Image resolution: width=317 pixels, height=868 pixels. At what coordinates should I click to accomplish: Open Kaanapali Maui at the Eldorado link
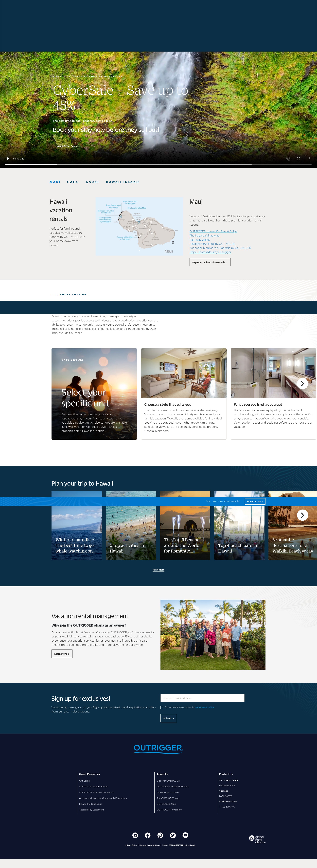click(220, 248)
